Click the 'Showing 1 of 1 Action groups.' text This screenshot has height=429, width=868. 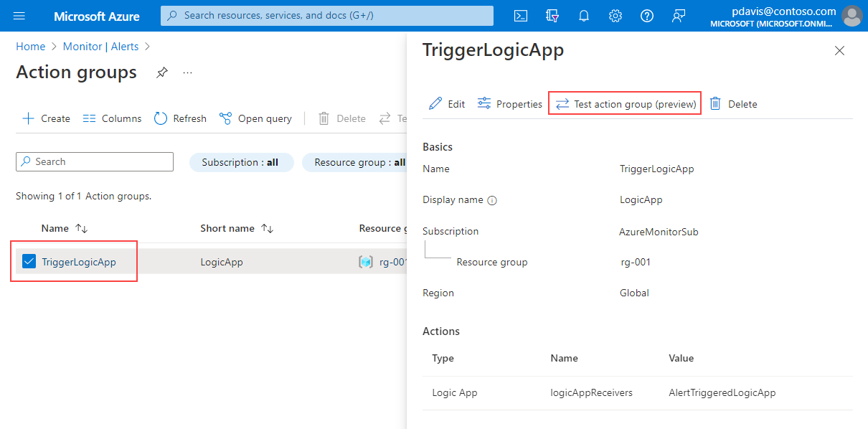point(83,196)
